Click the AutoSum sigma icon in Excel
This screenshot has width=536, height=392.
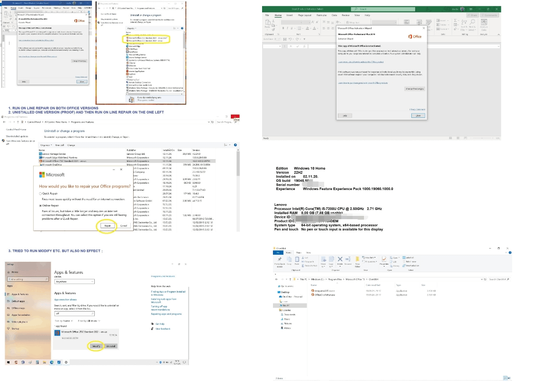[455, 21]
